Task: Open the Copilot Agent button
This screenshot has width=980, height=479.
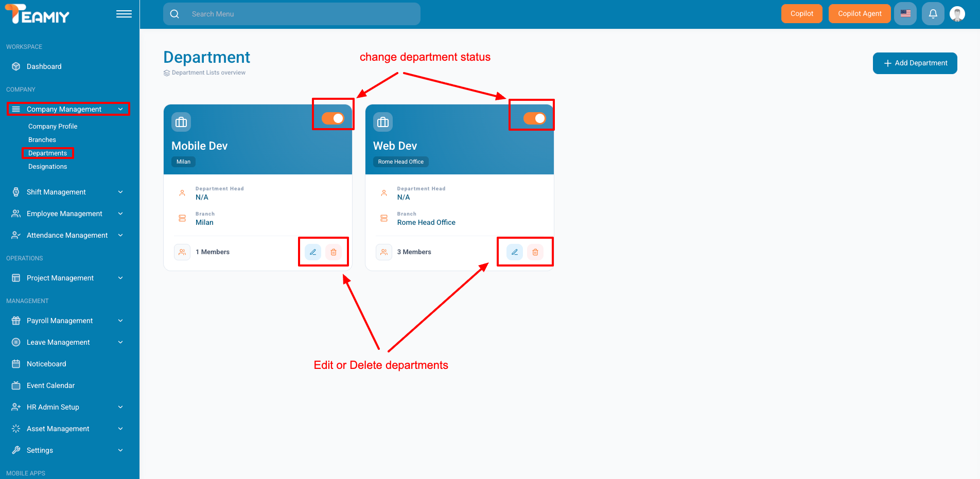Action: pos(860,14)
